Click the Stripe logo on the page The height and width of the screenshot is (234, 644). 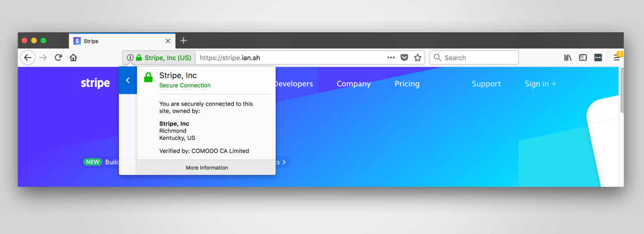pos(95,83)
